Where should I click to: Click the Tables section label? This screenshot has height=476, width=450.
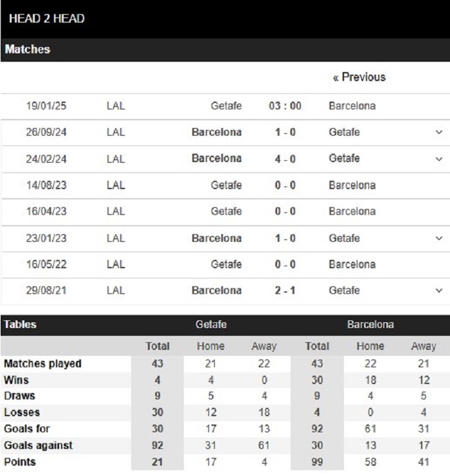(20, 325)
